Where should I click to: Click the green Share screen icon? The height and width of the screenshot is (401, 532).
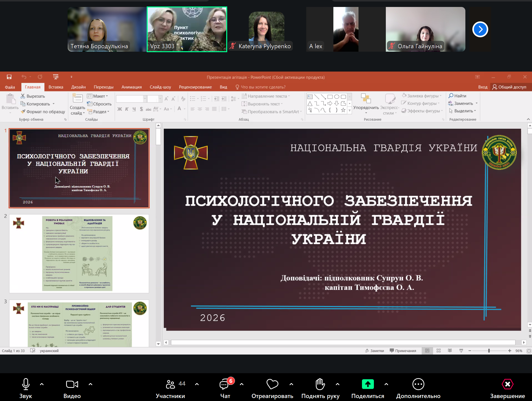click(x=368, y=384)
